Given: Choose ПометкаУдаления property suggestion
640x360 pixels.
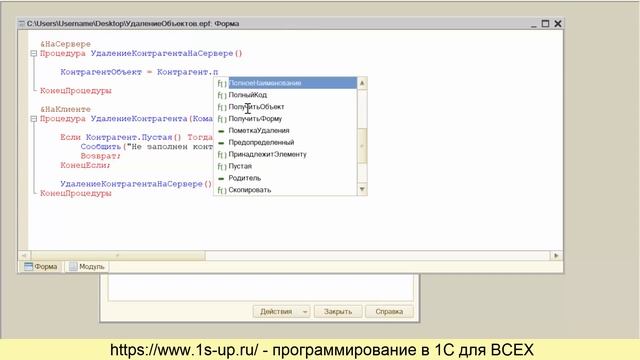Looking at the screenshot, I should point(259,130).
